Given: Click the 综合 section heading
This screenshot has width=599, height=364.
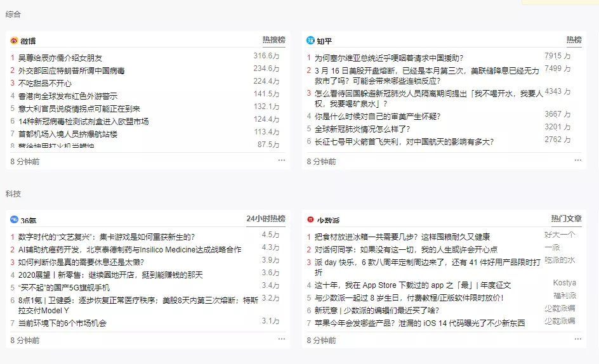Looking at the screenshot, I should click(x=13, y=14).
